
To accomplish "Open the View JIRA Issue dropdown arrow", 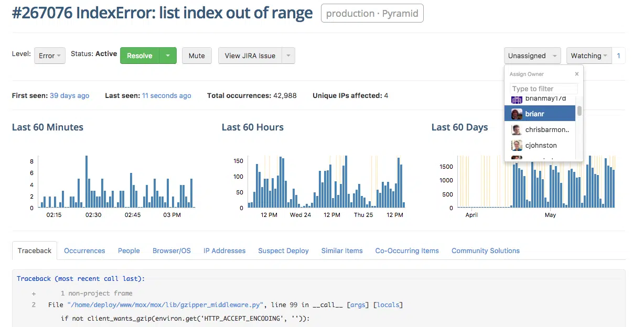I will [287, 56].
